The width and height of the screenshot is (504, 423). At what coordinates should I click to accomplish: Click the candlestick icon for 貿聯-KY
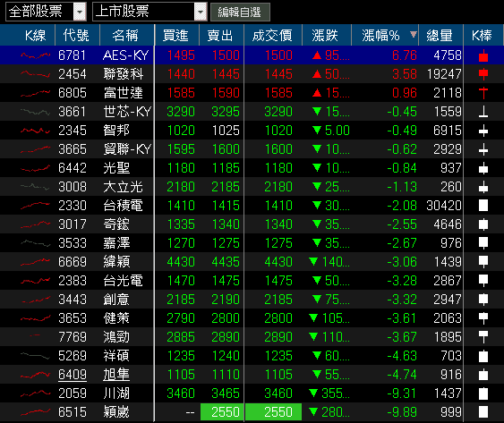(483, 149)
